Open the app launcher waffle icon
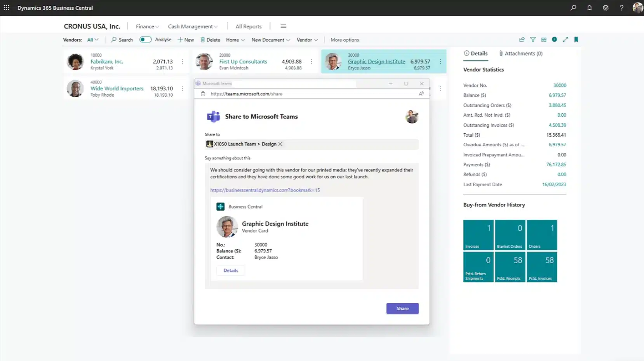The width and height of the screenshot is (644, 361). [7, 8]
